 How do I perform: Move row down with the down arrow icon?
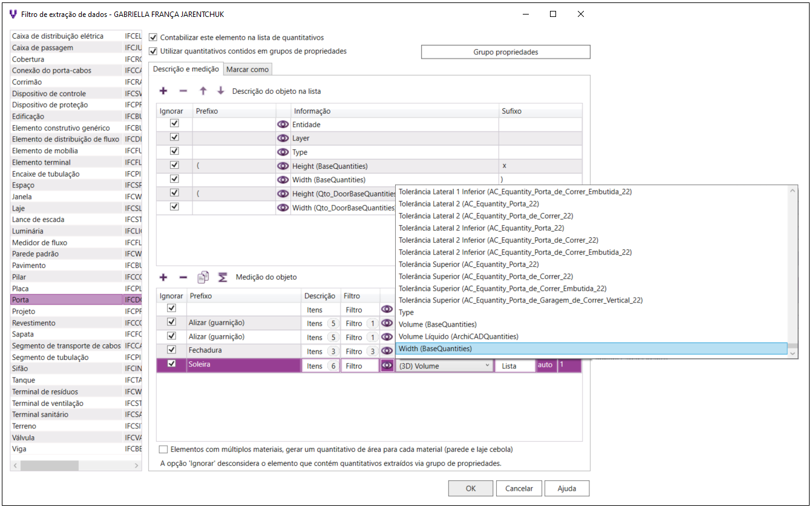coord(221,91)
